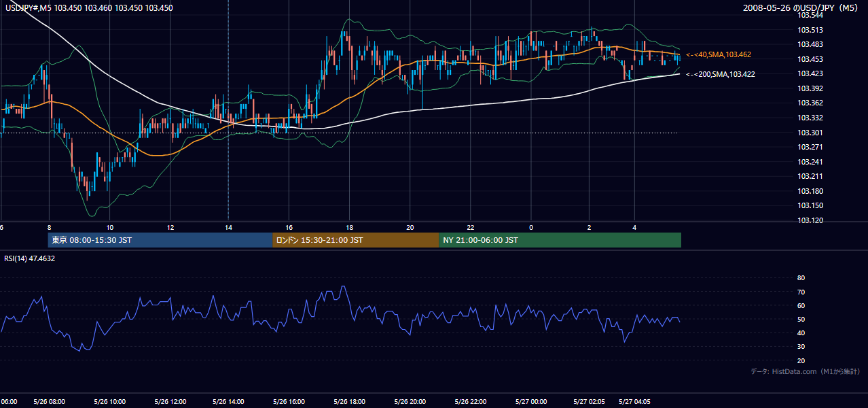Click RSI axis level 30
This screenshot has height=408, width=868.
click(801, 347)
